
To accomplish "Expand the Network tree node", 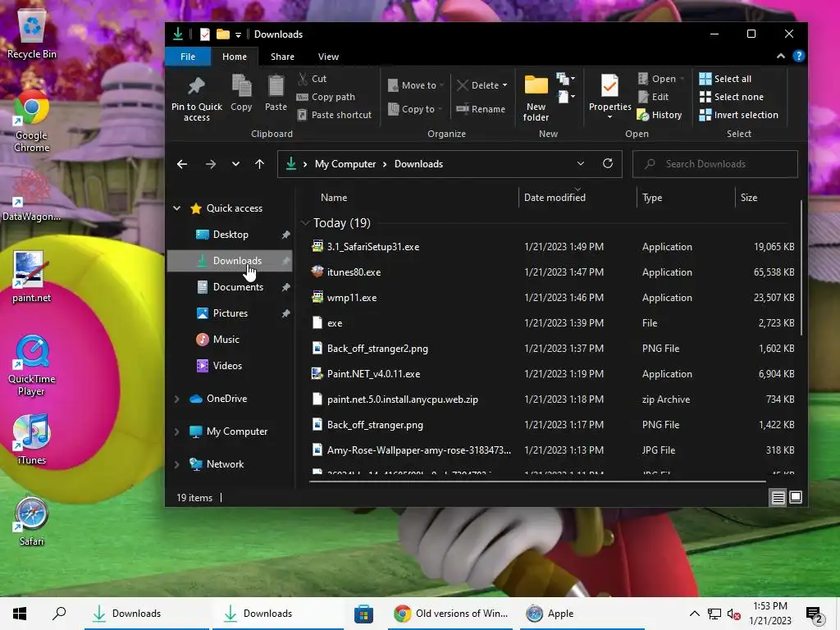I will 177,464.
